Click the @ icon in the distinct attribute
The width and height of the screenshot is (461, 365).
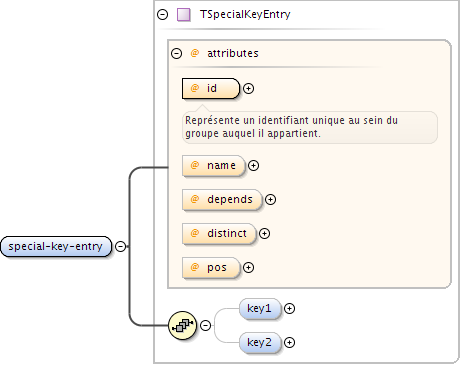195,233
